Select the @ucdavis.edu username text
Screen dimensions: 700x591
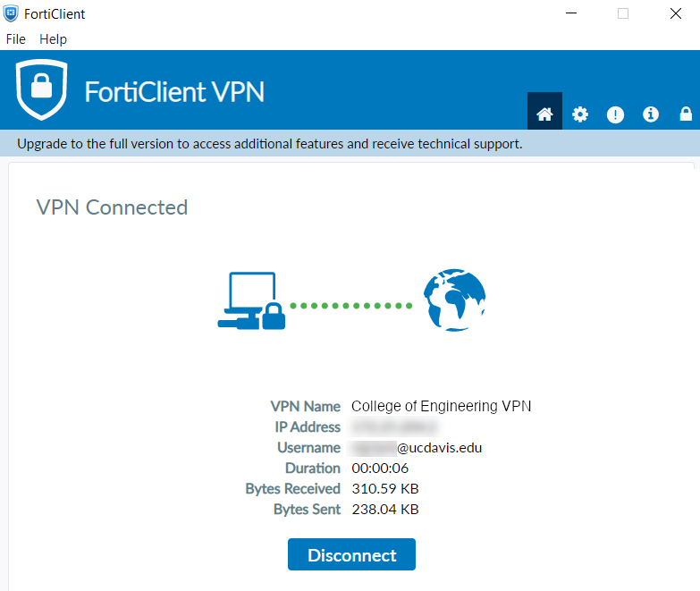coord(439,448)
